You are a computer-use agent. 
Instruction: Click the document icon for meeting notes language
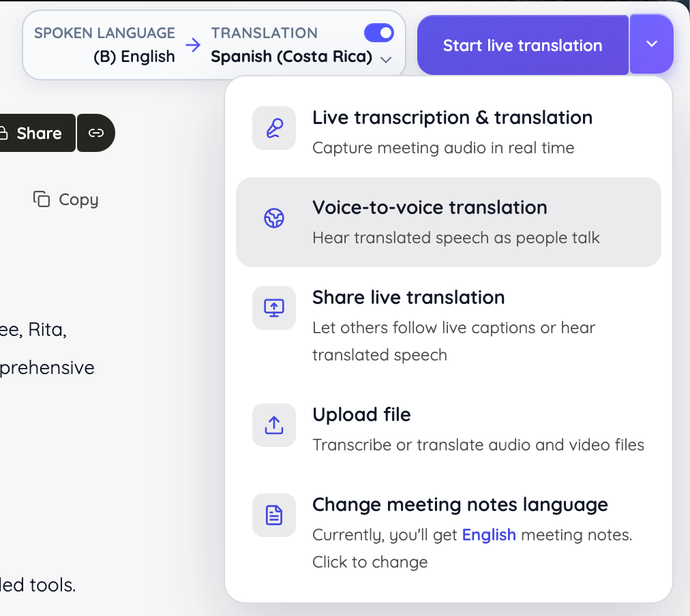274,515
